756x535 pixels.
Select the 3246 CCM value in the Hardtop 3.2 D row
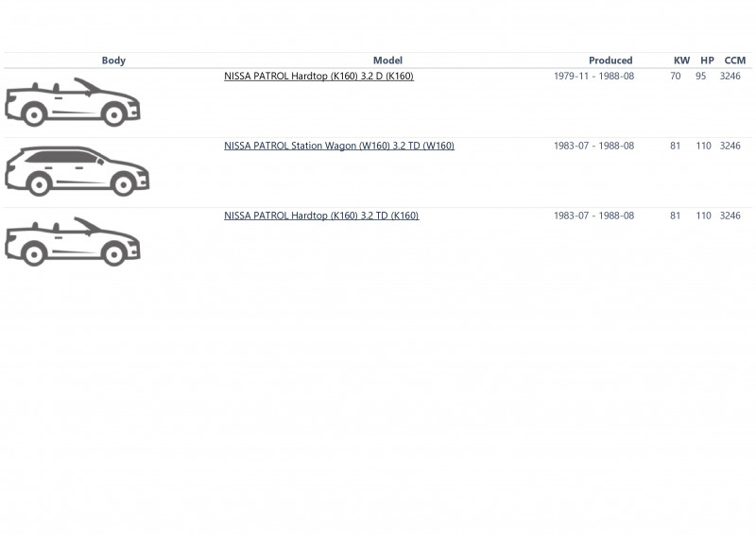click(x=730, y=77)
